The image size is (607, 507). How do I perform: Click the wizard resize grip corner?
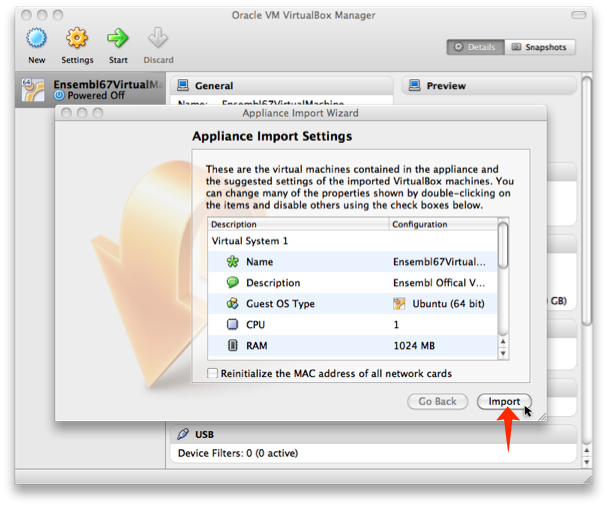click(542, 416)
